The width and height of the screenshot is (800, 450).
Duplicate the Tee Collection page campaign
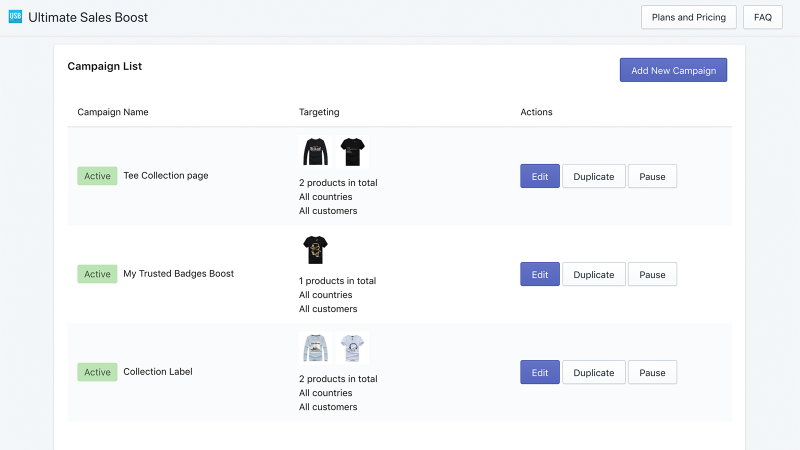tap(594, 177)
